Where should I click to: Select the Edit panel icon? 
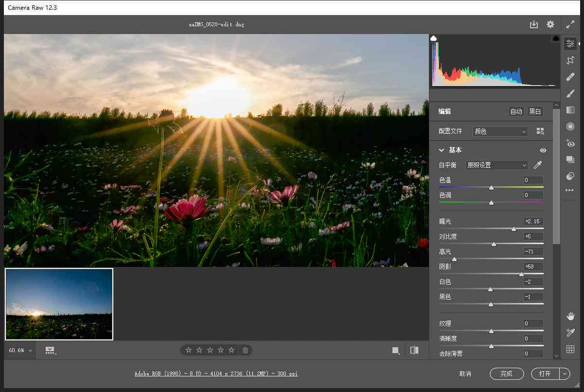point(570,44)
